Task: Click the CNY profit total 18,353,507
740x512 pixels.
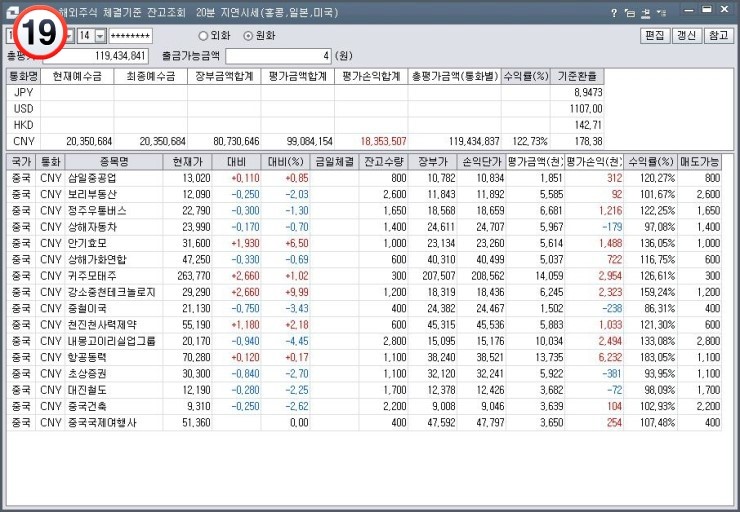Action: pyautogui.click(x=383, y=141)
